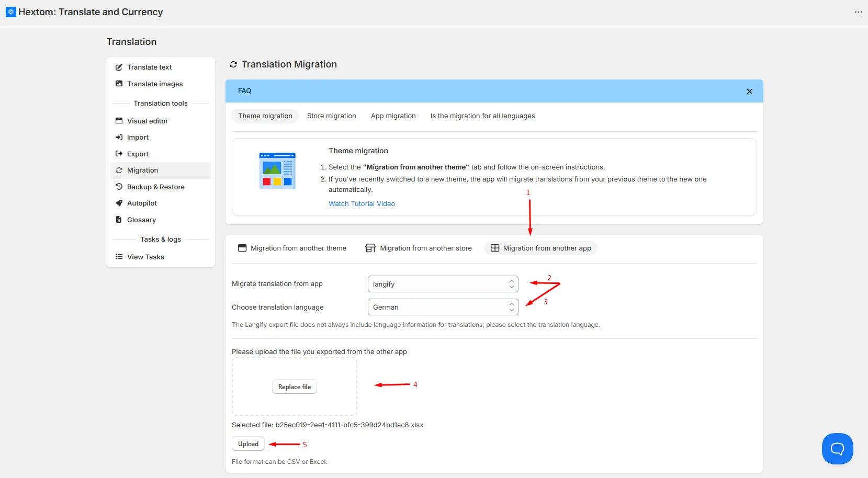This screenshot has width=868, height=478.
Task: Switch to Migration from another store tab
Action: click(419, 248)
